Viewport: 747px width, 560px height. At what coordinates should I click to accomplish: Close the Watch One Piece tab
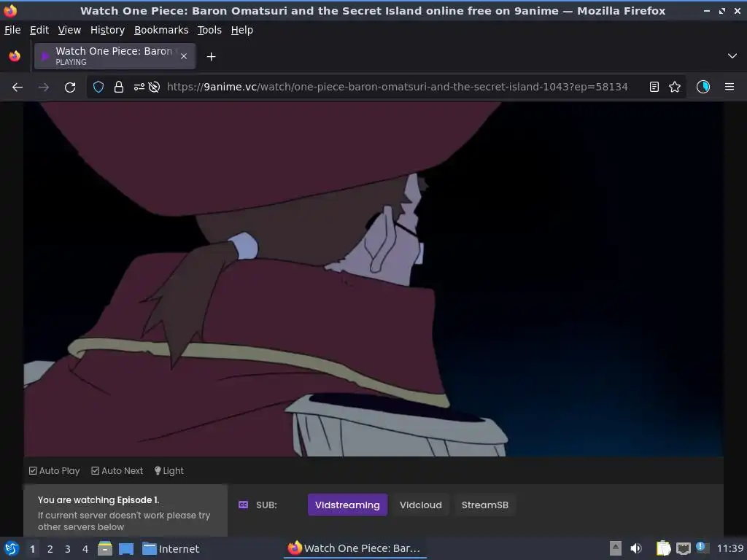(x=184, y=56)
